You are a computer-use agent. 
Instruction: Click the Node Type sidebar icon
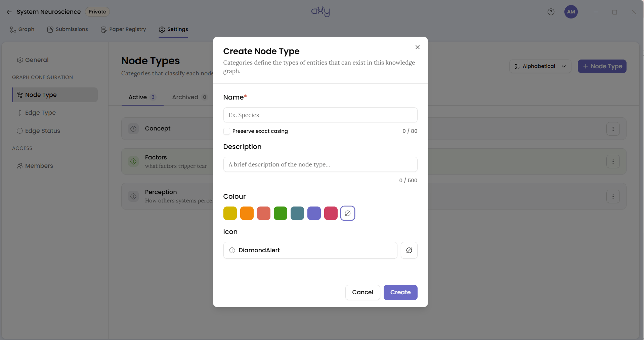20,95
